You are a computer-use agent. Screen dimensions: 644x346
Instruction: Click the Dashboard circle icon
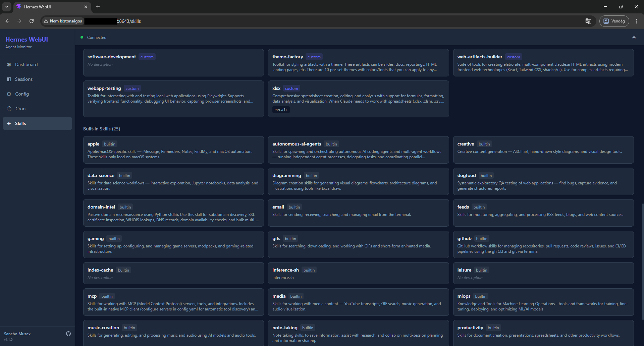9,64
